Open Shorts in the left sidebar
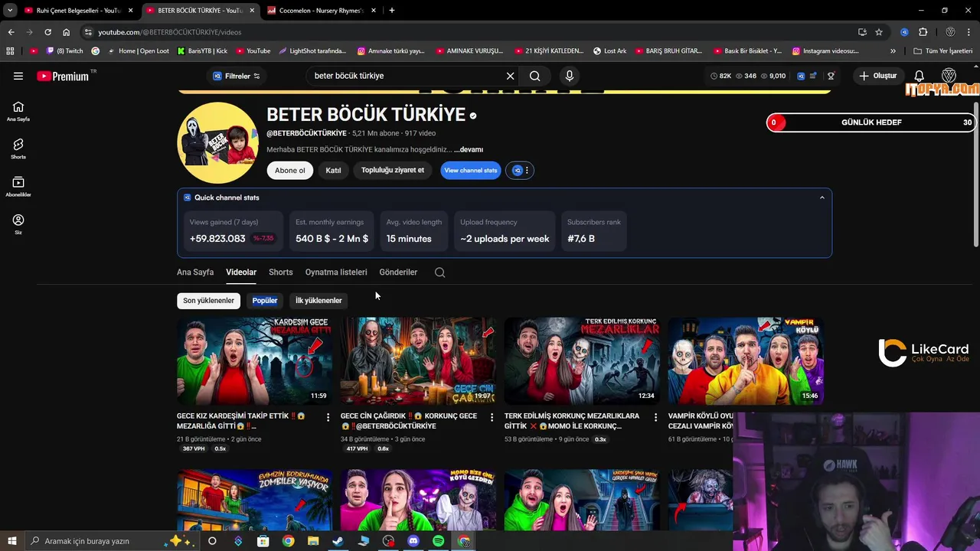The width and height of the screenshot is (980, 551). pyautogui.click(x=18, y=149)
